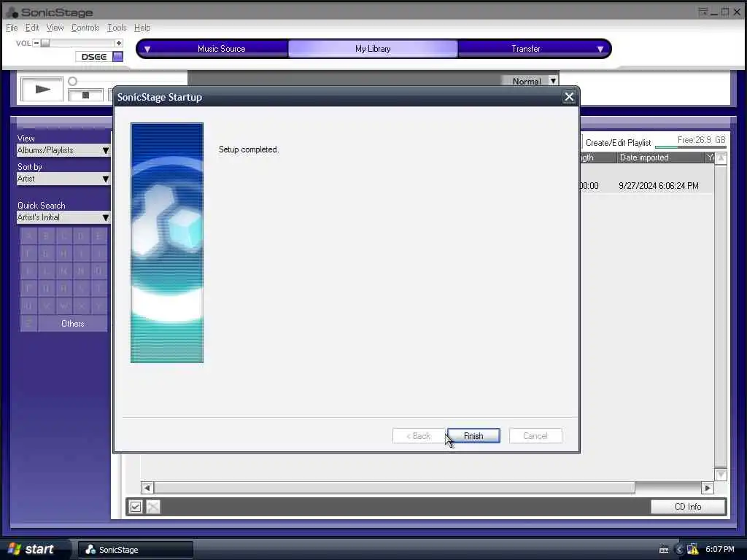Screen dimensions: 747x560
Task: Click the Back button in startup dialog
Action: pyautogui.click(x=419, y=436)
